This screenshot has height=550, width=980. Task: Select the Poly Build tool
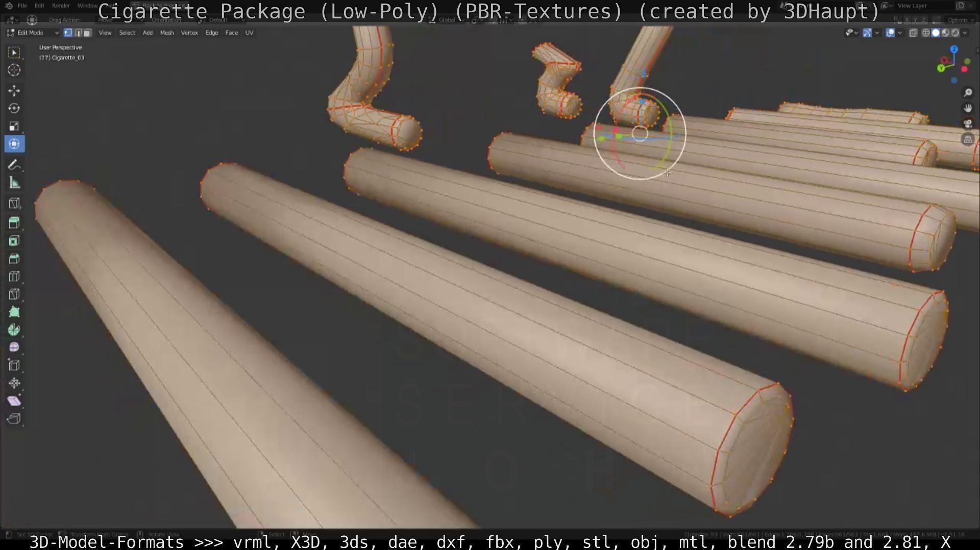[14, 312]
